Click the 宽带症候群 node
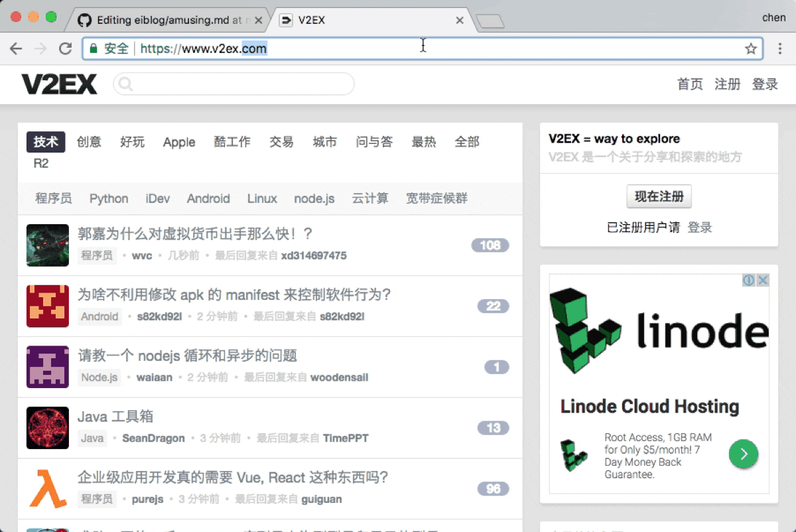Image resolution: width=796 pixels, height=532 pixels. point(436,198)
